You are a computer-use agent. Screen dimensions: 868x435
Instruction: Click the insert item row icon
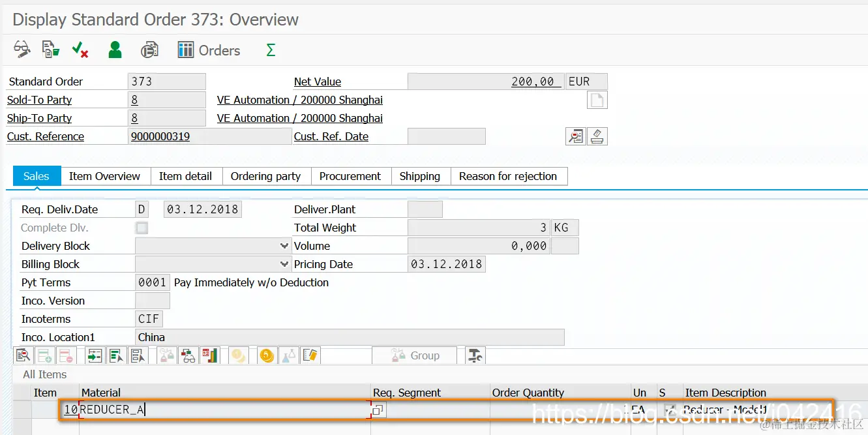coord(44,355)
